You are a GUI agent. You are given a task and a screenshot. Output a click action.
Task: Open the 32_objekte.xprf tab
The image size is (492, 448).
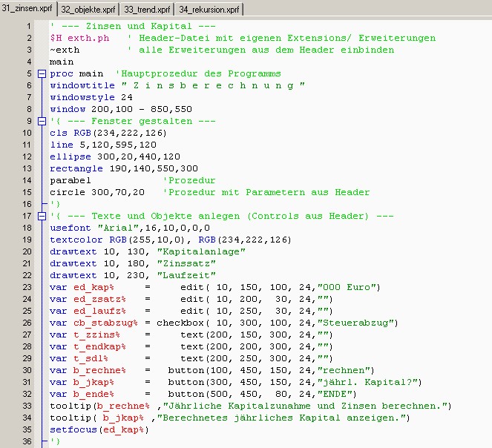88,10
